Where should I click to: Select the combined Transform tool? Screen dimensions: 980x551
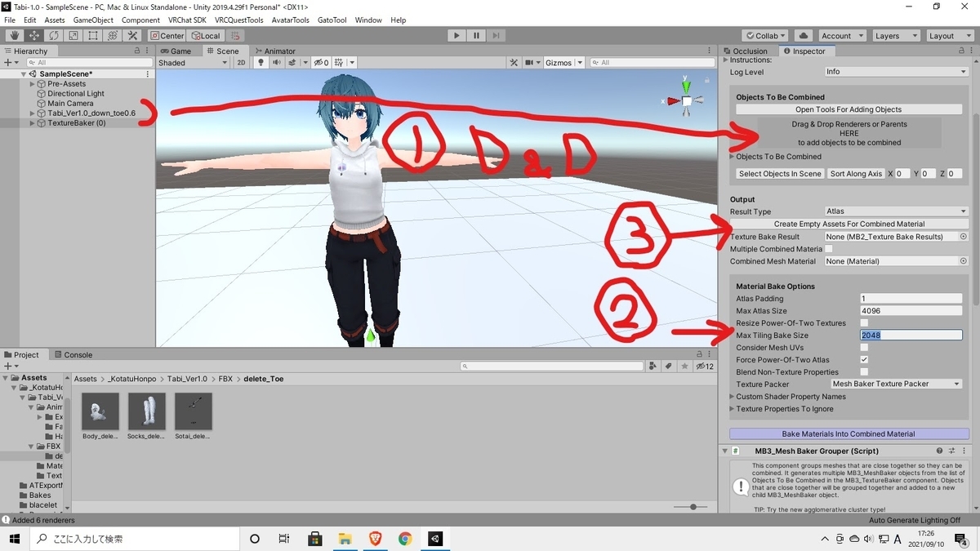coord(113,36)
